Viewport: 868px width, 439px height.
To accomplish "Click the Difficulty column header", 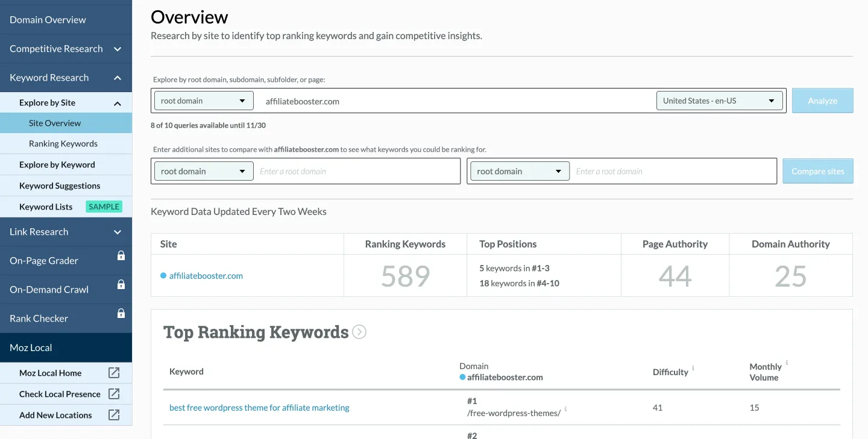I will click(x=670, y=372).
